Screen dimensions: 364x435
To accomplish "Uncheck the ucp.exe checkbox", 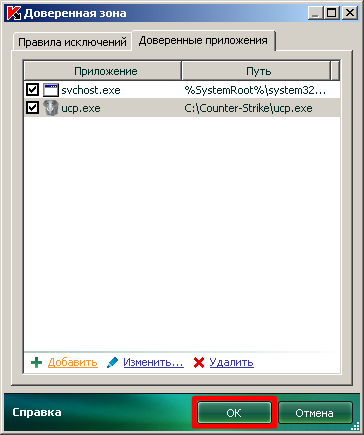I will tap(32, 108).
